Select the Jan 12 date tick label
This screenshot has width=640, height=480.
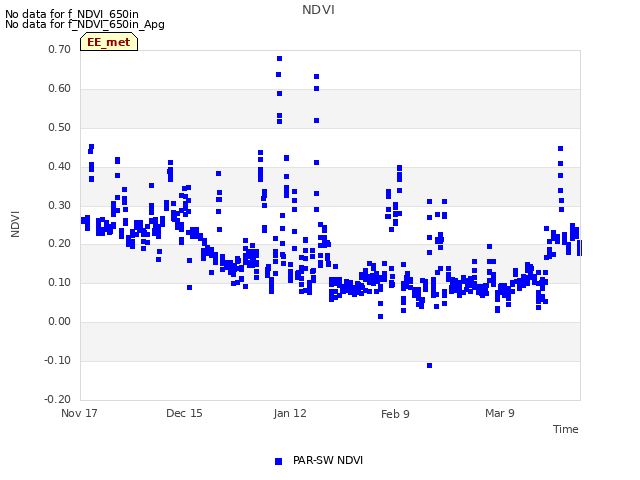[x=290, y=413]
